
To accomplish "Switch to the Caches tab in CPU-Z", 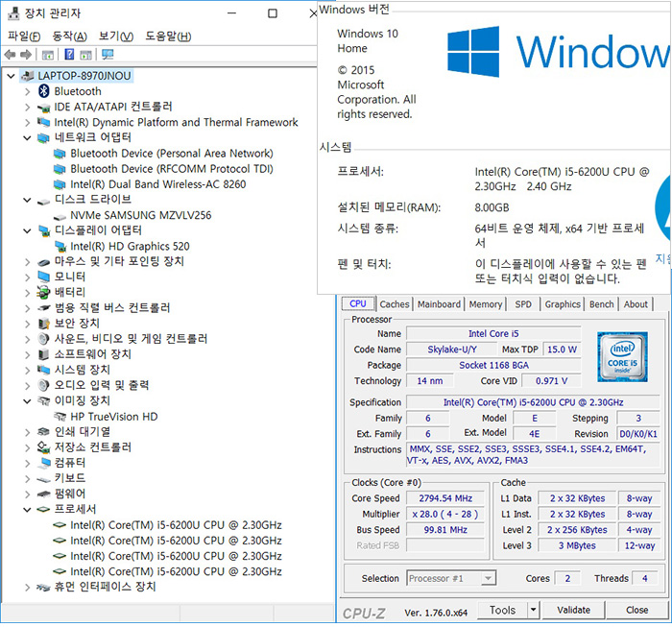I will click(395, 304).
